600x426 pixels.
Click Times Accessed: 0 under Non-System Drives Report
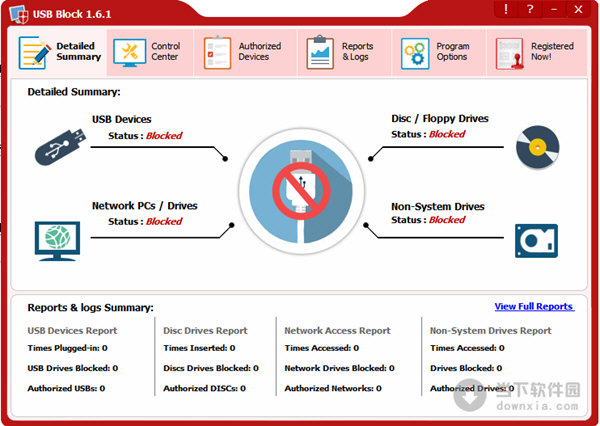(x=467, y=348)
